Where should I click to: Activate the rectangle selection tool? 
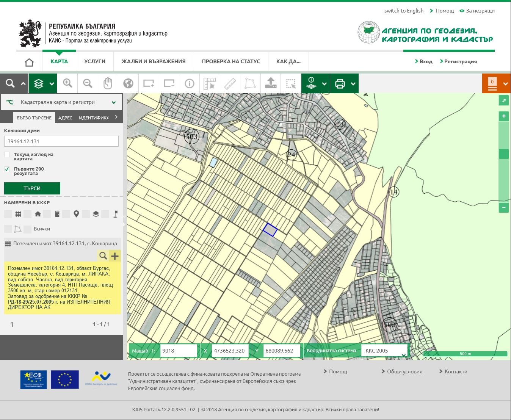point(291,83)
